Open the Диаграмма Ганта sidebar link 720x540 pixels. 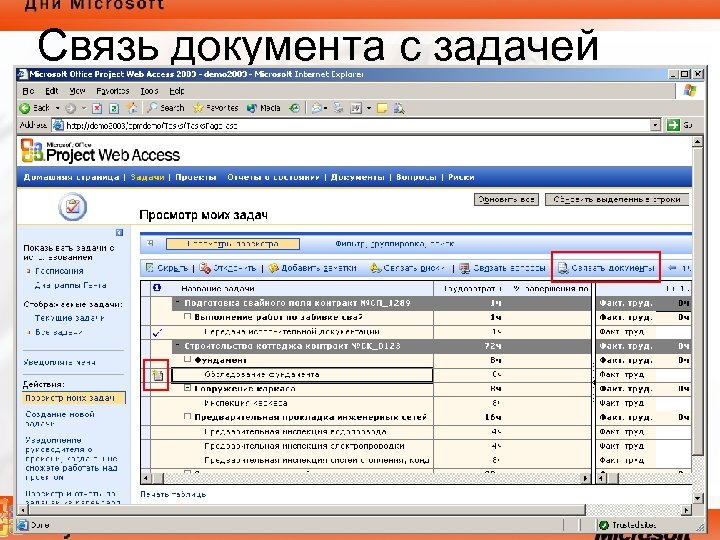70,285
